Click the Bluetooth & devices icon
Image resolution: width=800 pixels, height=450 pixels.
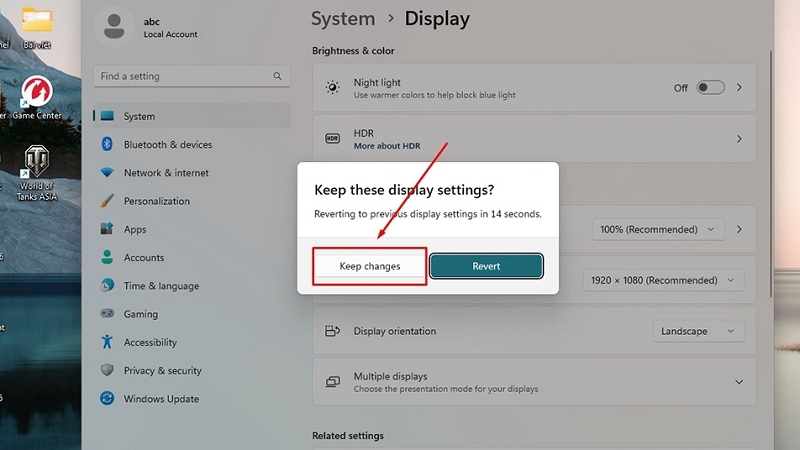coord(107,144)
